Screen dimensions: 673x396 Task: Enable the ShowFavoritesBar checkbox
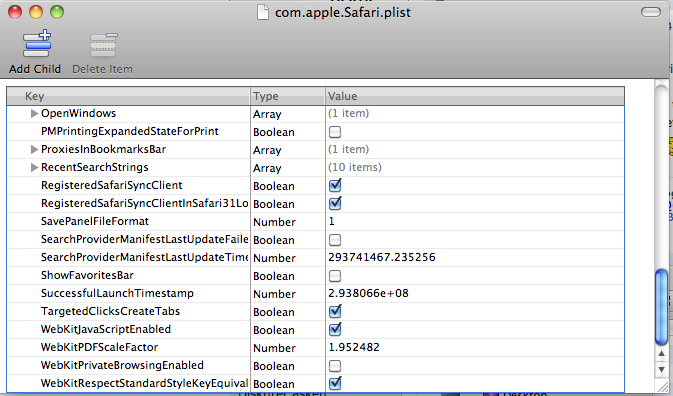pyautogui.click(x=335, y=276)
